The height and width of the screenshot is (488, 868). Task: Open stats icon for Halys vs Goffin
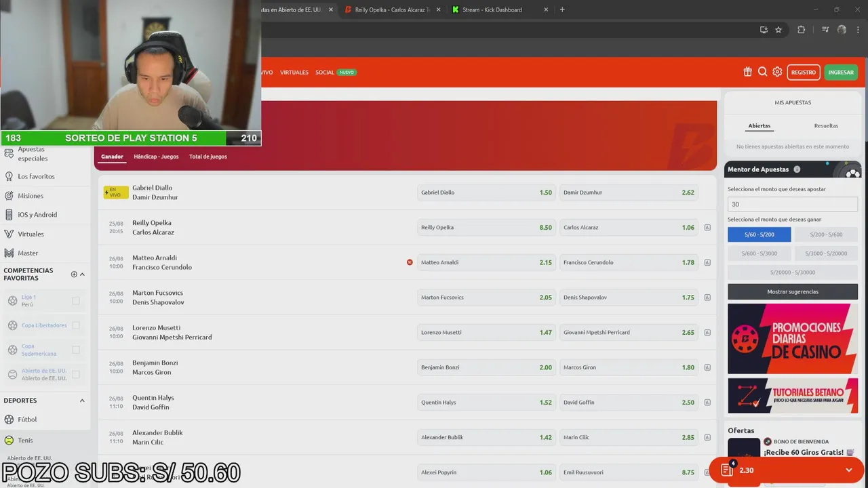[x=707, y=403]
